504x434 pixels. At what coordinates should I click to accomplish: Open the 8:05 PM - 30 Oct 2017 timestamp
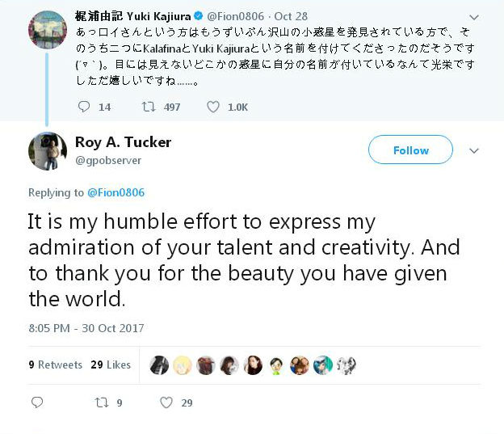pos(86,328)
